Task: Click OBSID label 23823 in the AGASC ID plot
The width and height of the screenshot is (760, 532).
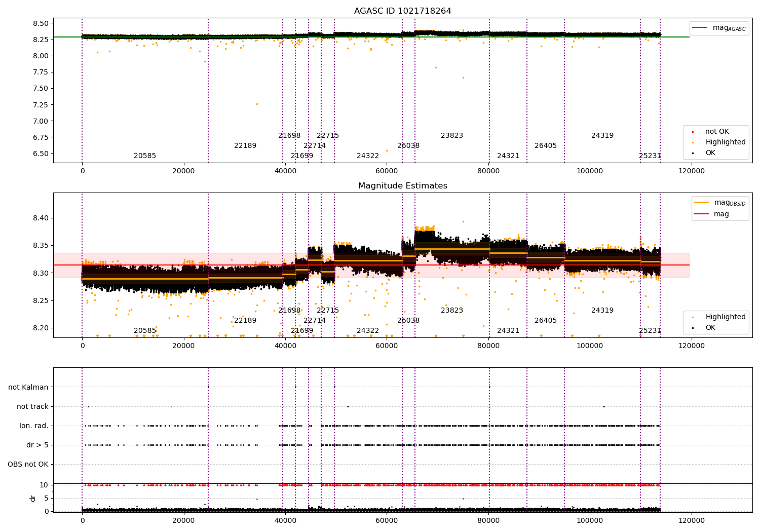Action: tap(452, 136)
